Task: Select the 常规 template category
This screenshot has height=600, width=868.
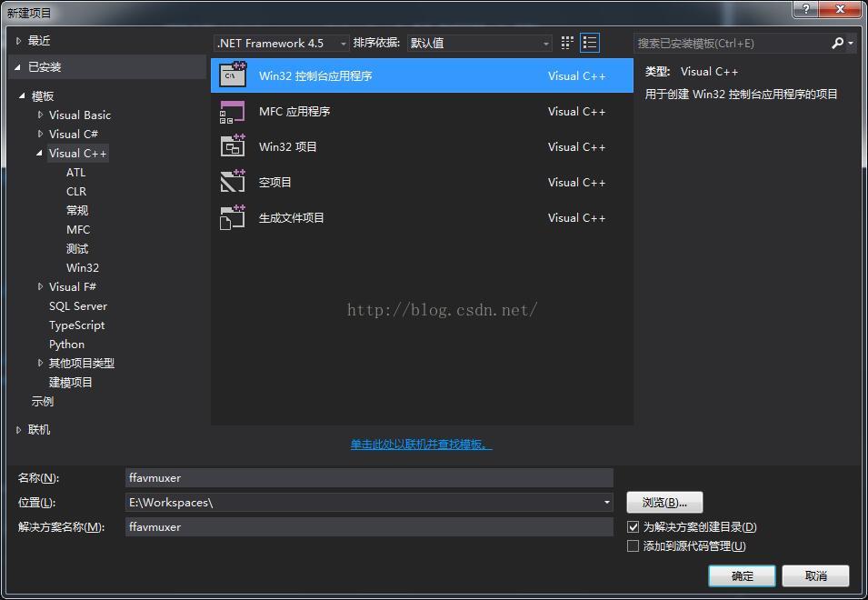Action: pos(77,210)
